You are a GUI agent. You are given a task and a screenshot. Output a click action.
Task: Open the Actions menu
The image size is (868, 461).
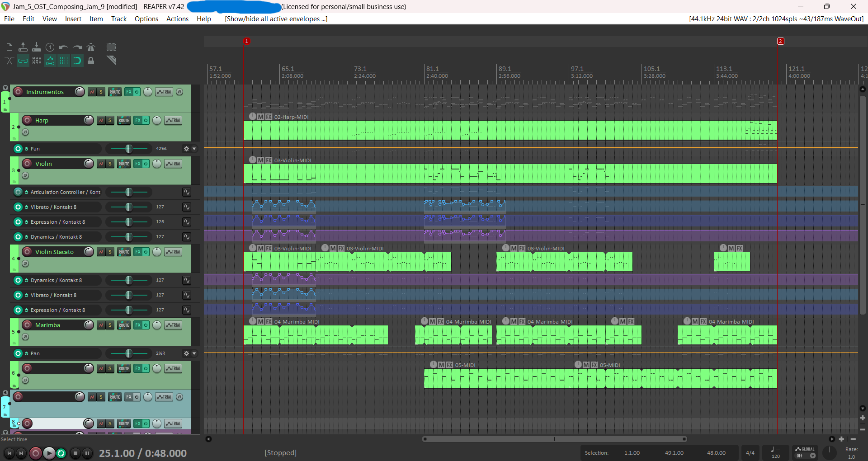coord(177,19)
